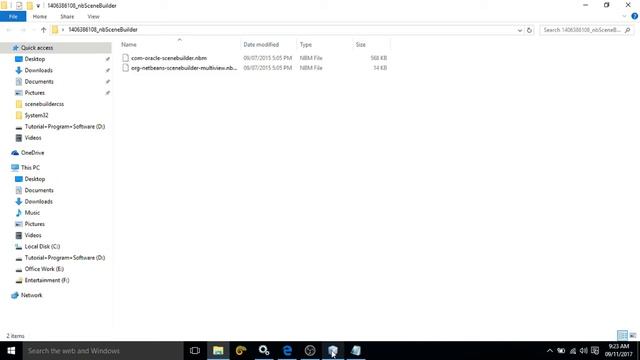640x360 pixels.
Task: Open Music under This PC
Action: (x=32, y=213)
